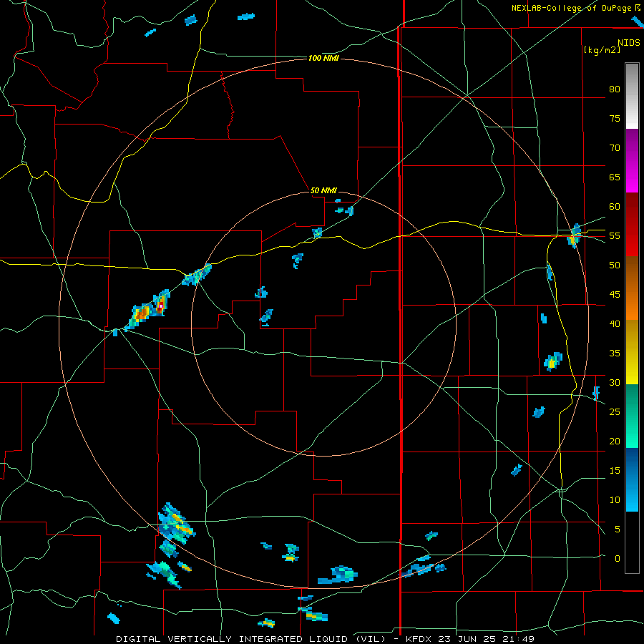The image size is (644, 644).
Task: Click the DIGITAL VERTICALLY INTEGRATED LIQUID (VIL) title
Action: pos(250,639)
